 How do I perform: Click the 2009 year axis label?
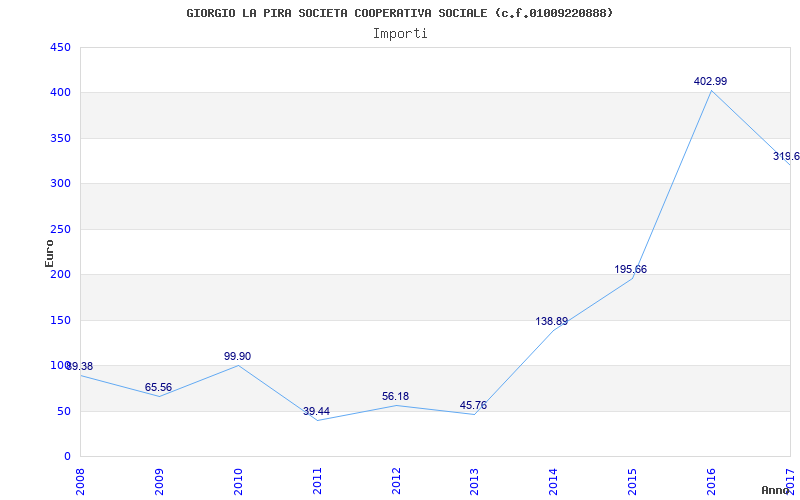[x=159, y=481]
